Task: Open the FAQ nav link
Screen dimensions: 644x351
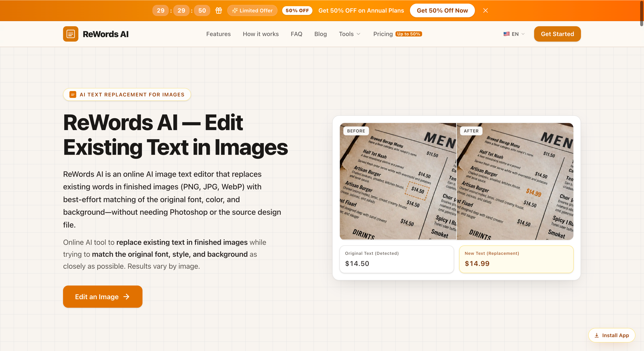Action: point(296,34)
